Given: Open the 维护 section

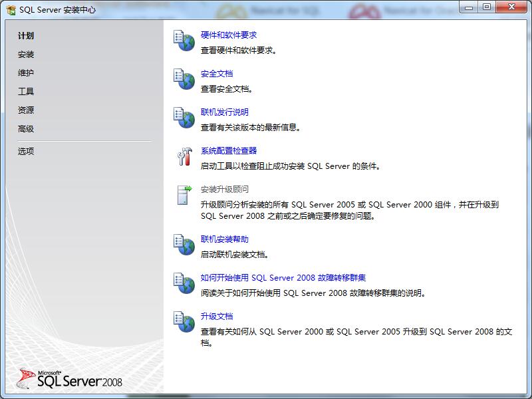Looking at the screenshot, I should click(25, 73).
